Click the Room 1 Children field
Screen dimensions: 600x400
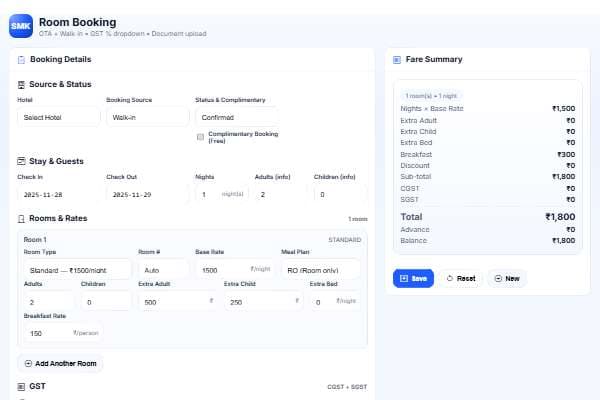(106, 302)
